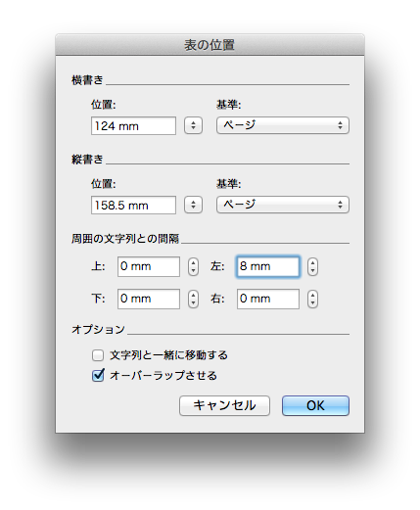
Task: Click stepper next to 右 spacing field
Action: [312, 299]
